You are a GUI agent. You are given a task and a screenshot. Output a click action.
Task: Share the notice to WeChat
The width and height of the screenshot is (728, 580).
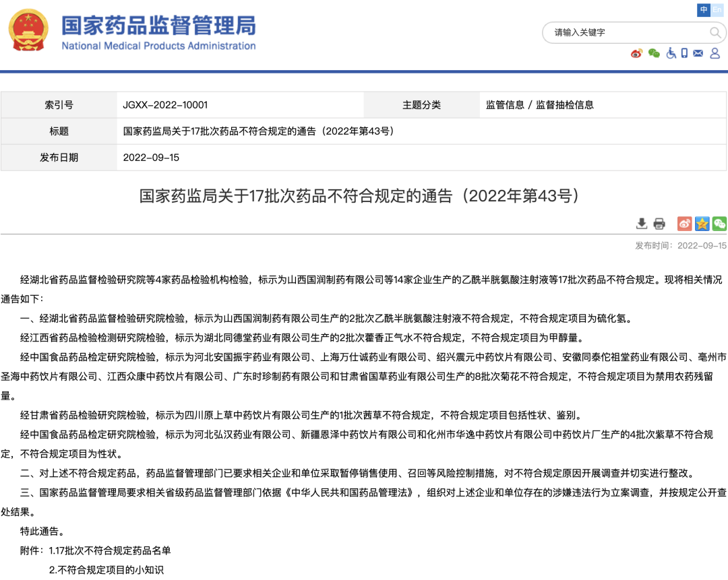coord(720,224)
